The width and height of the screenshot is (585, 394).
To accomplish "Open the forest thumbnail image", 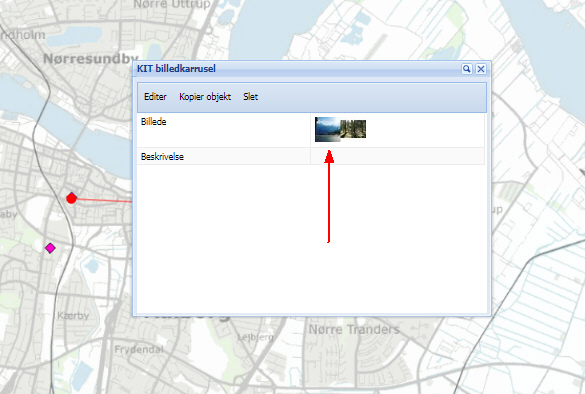I will pos(353,129).
